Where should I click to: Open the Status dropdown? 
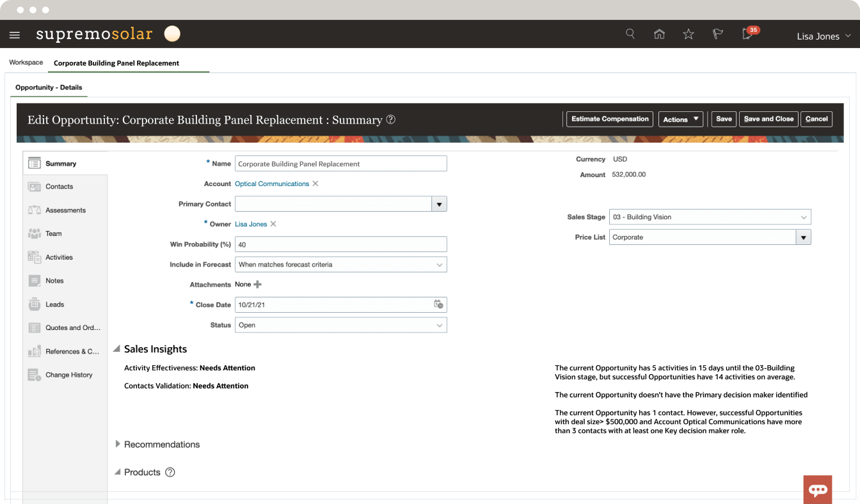coord(440,325)
